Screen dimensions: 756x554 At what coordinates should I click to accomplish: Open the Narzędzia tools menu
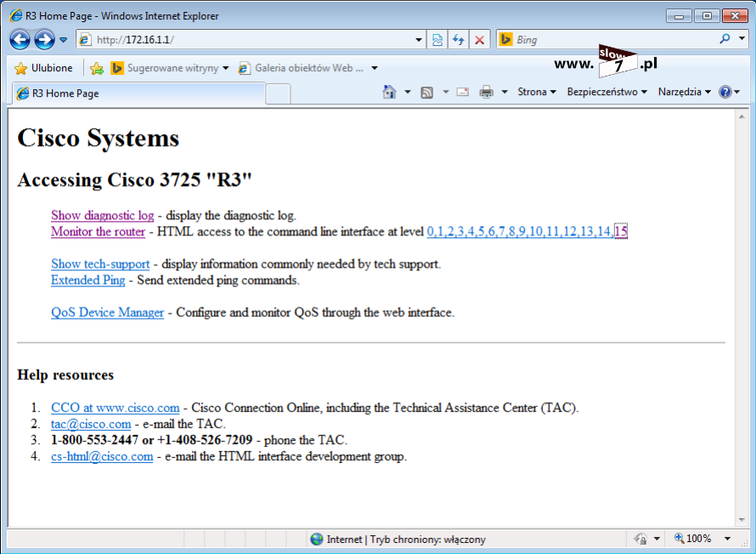[684, 92]
